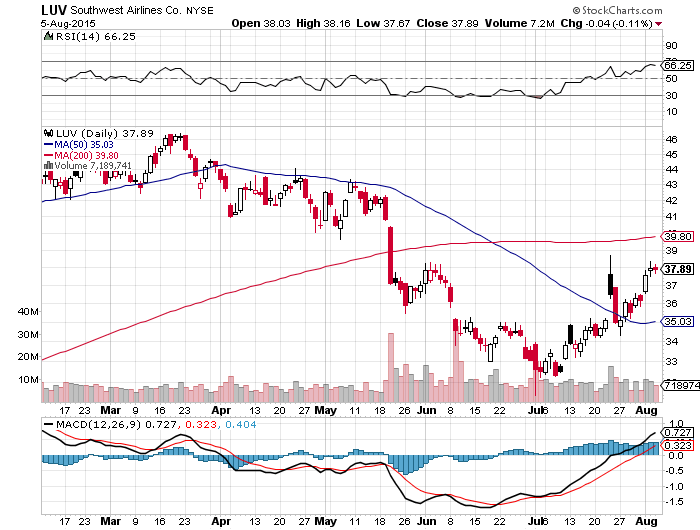This screenshot has height=530, width=700.
Task: Click the Close 37.89 header value
Action: (x=447, y=23)
